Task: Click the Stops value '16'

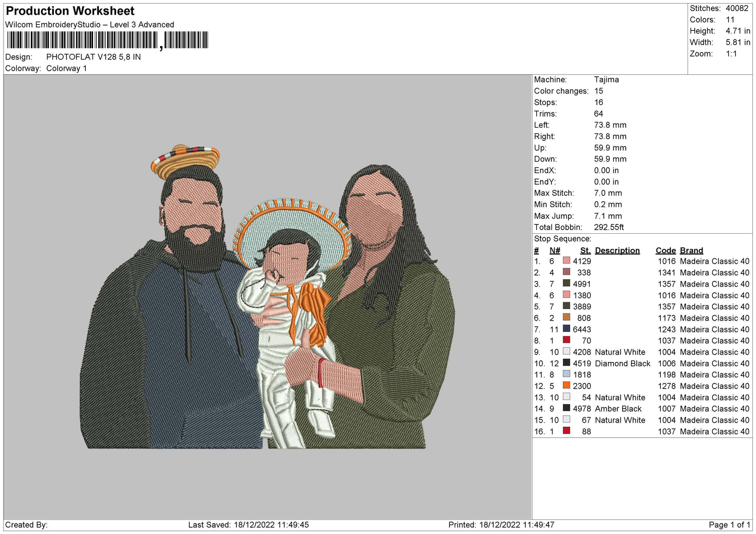Action: point(599,103)
